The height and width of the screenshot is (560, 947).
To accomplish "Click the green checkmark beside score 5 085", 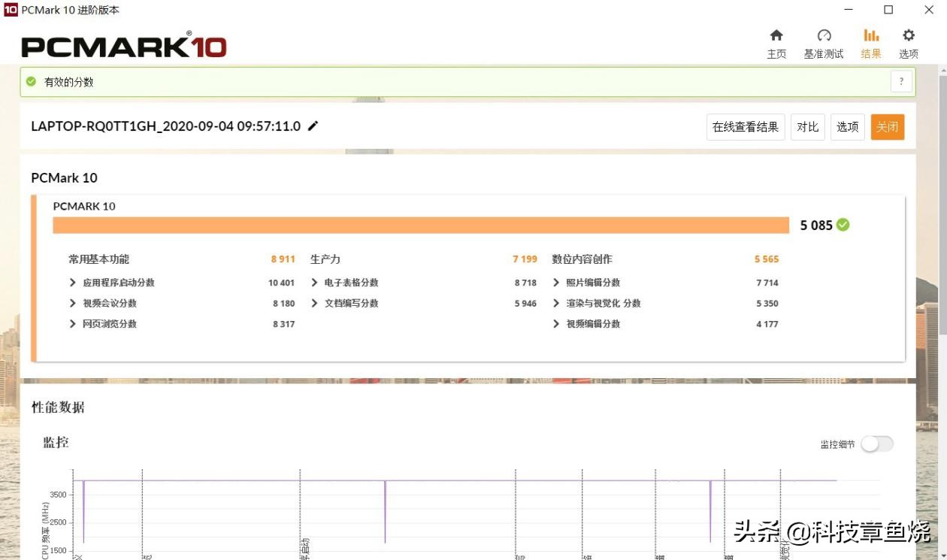I will 842,225.
